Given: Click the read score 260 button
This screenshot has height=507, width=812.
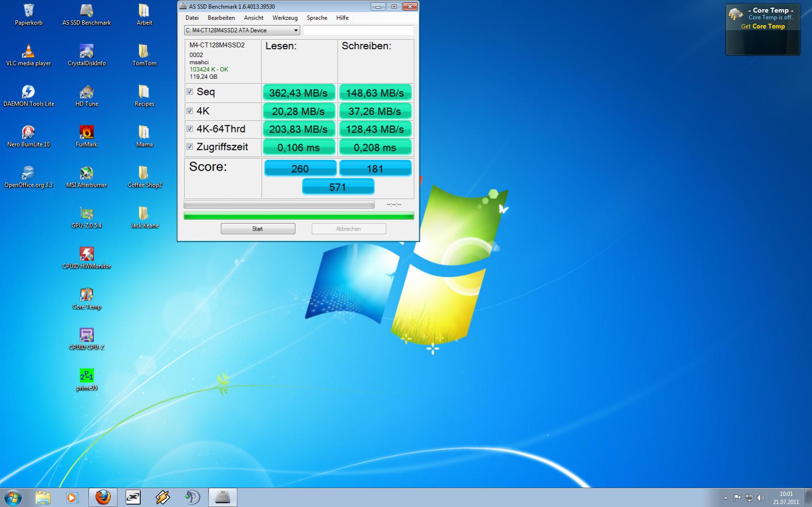Looking at the screenshot, I should (x=300, y=168).
